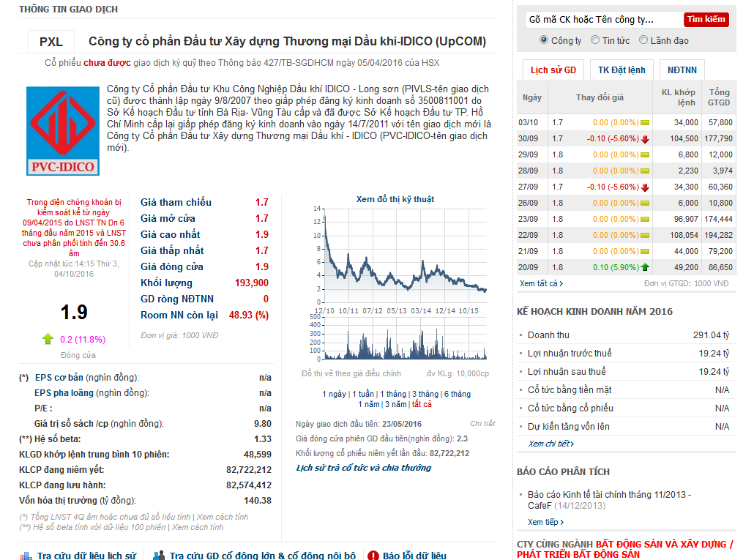This screenshot has height=560, width=754.
Task: Click the trading volume bar chart
Action: 405,338
